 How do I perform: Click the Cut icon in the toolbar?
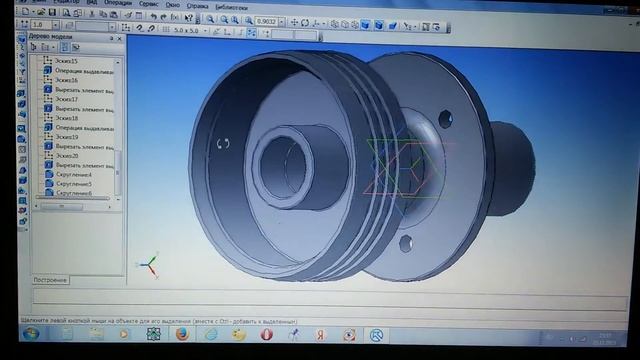click(91, 14)
